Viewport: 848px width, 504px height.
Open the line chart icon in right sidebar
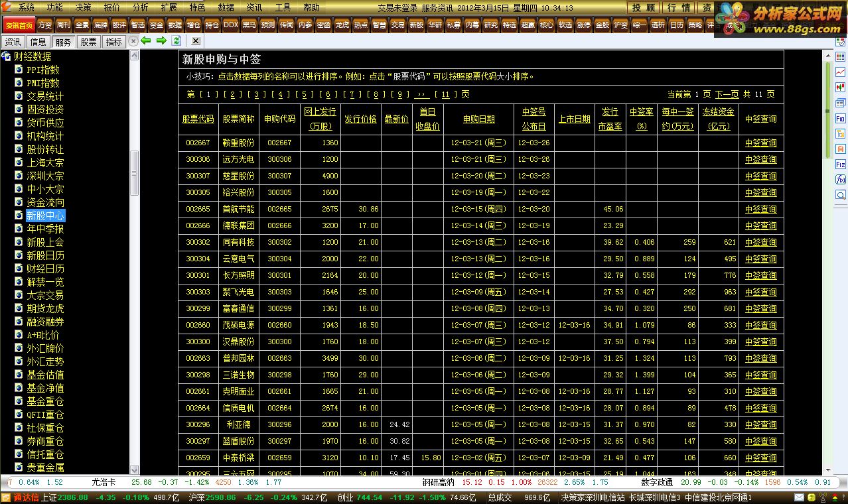tap(841, 72)
